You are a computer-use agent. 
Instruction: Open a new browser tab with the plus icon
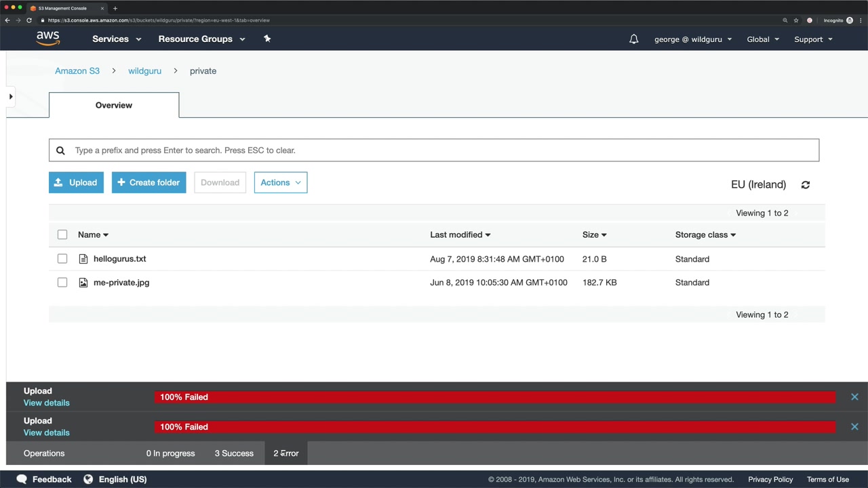[115, 8]
